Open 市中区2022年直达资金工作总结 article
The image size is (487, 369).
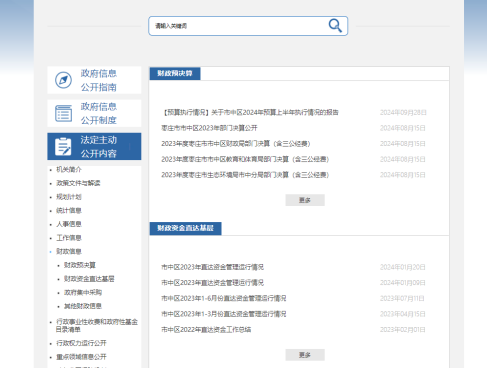tap(206, 330)
